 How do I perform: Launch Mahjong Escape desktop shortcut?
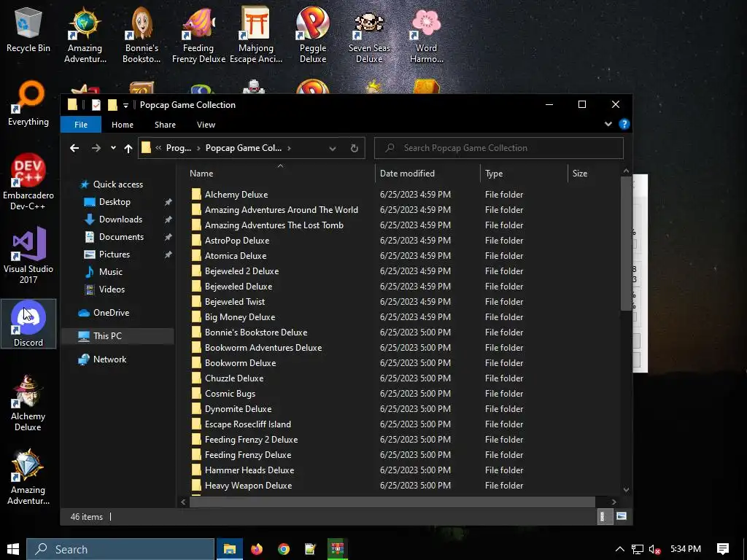pyautogui.click(x=256, y=36)
